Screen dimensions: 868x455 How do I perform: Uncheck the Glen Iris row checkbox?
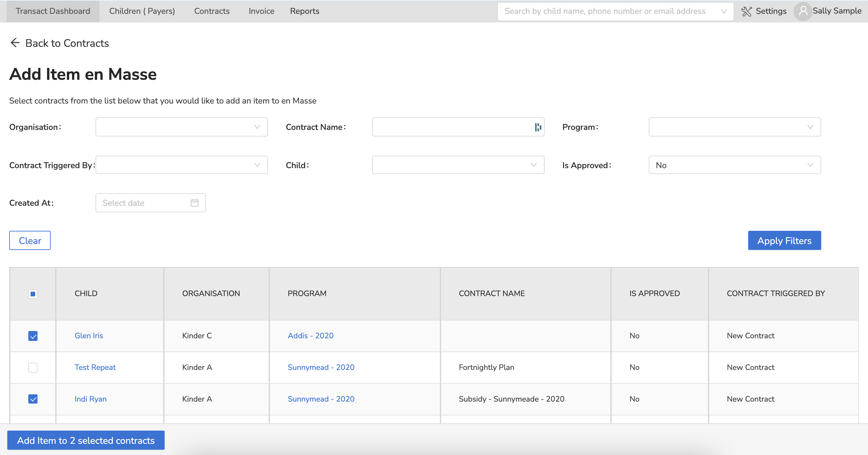point(33,336)
